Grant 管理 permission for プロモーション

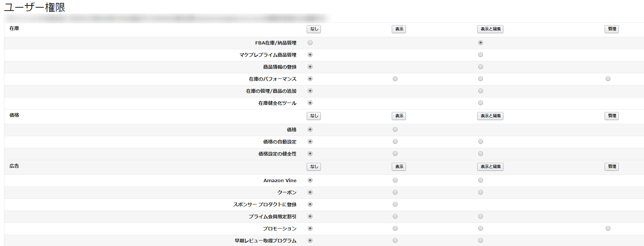click(608, 228)
